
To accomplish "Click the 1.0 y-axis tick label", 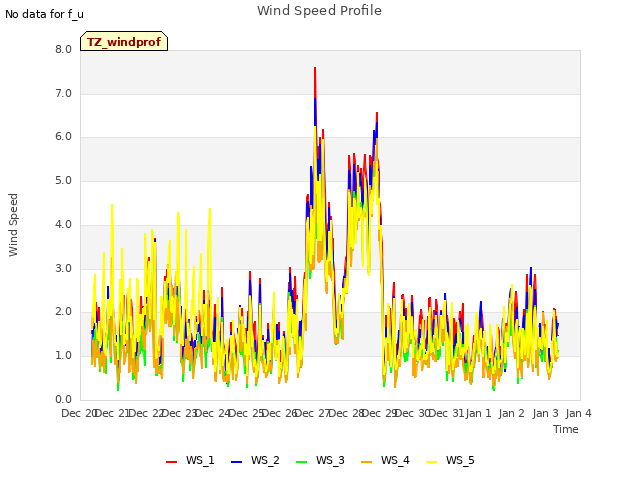I will (64, 356).
